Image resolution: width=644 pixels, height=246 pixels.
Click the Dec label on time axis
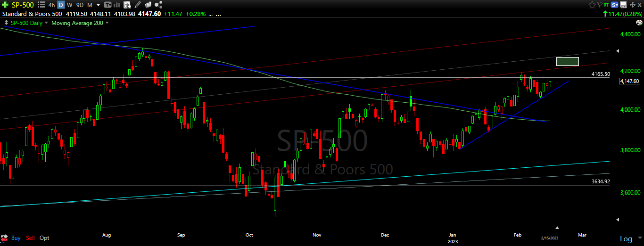(x=385, y=234)
